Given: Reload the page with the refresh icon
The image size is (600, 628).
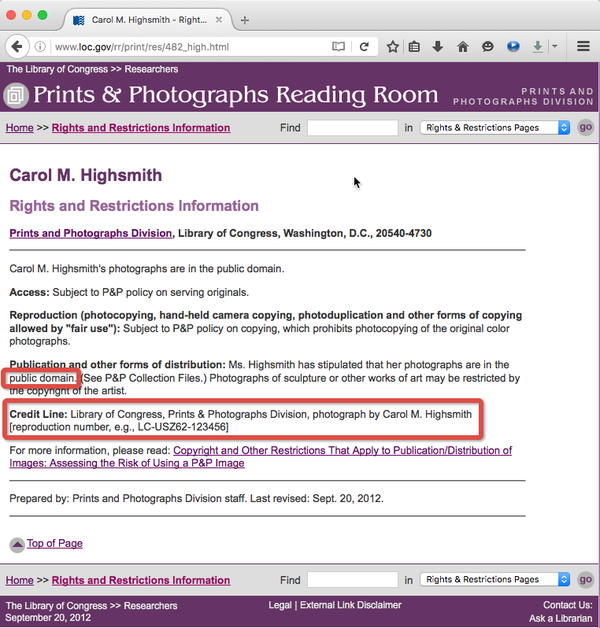Looking at the screenshot, I should tap(364, 47).
